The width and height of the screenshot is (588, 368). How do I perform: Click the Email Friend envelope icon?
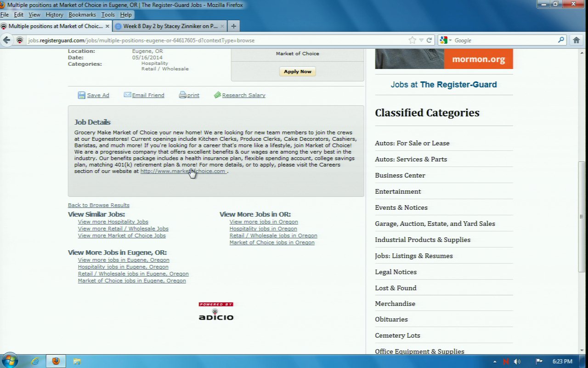point(127,95)
